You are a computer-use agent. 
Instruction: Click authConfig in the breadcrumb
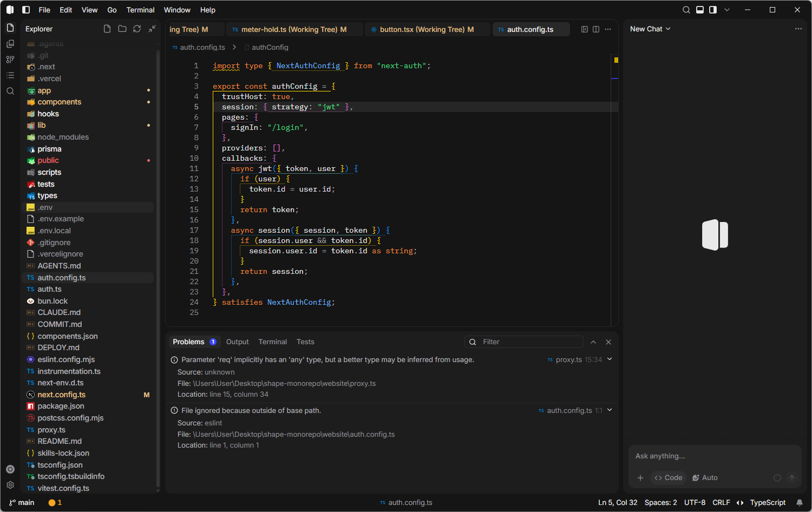tap(270, 47)
